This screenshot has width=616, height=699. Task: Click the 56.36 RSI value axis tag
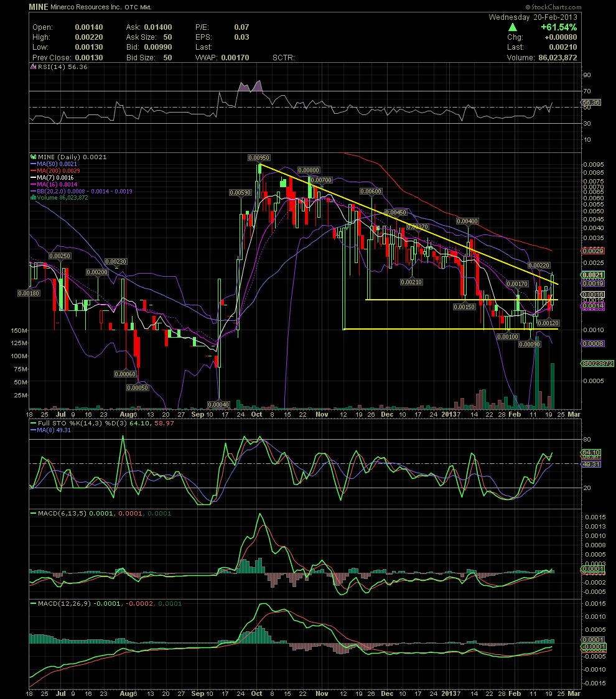point(592,103)
